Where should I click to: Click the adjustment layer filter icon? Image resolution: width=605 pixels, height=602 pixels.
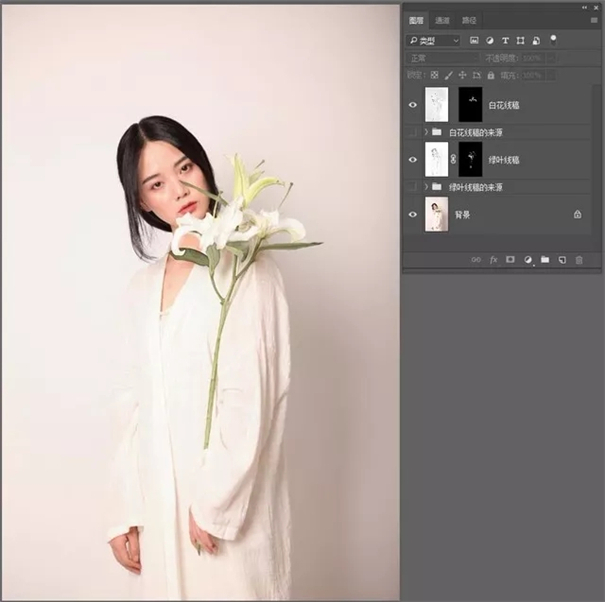(x=490, y=40)
